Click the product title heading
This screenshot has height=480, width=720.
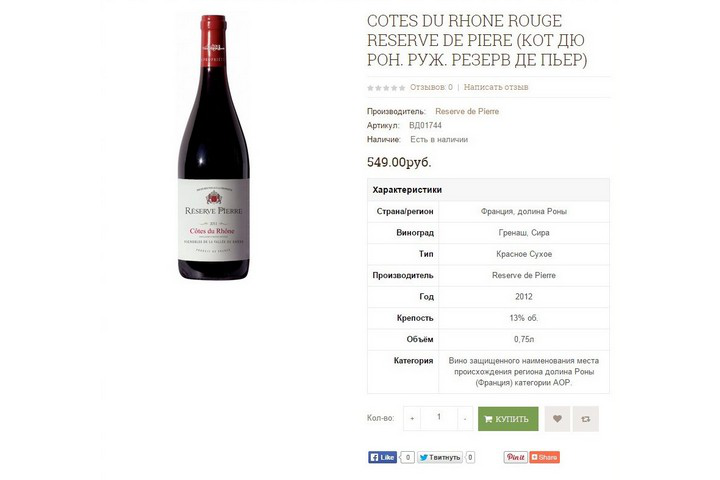(x=477, y=40)
